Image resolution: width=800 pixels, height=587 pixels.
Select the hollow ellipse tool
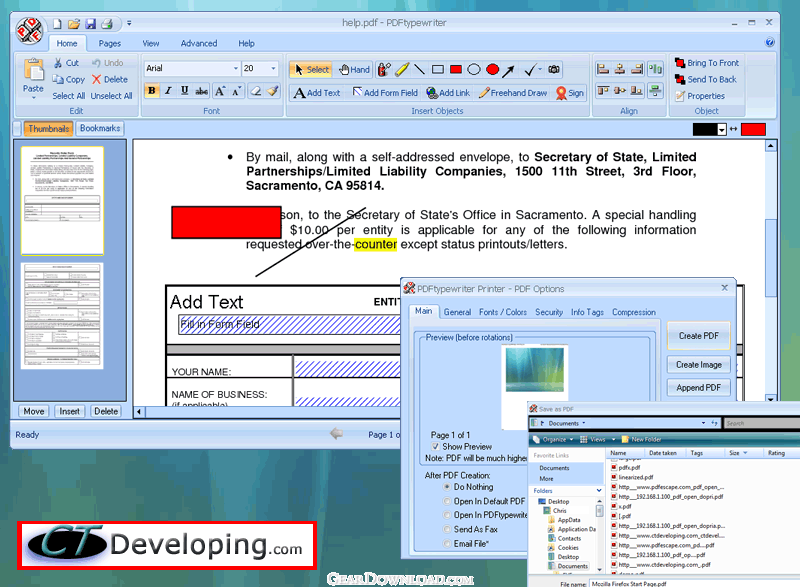[x=474, y=69]
